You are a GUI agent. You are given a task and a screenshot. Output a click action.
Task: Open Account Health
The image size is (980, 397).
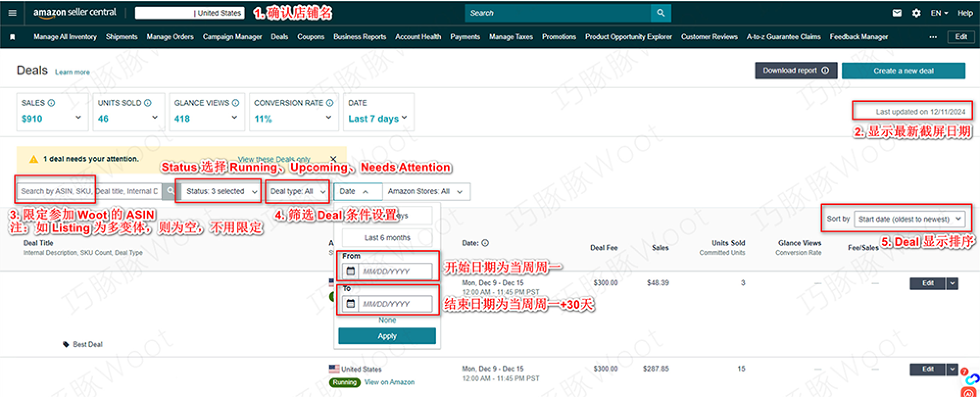click(418, 37)
